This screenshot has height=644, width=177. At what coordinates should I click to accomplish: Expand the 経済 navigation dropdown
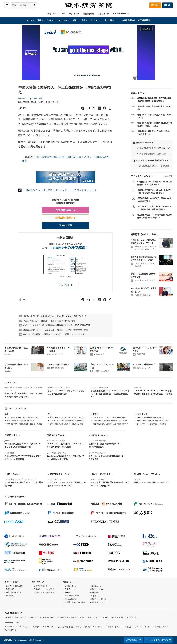click(x=76, y=21)
